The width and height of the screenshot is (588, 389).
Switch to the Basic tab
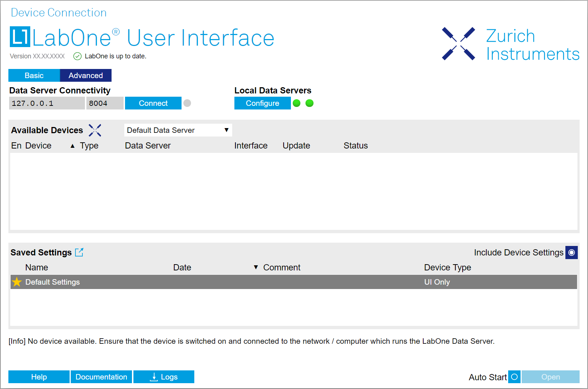[x=34, y=76]
